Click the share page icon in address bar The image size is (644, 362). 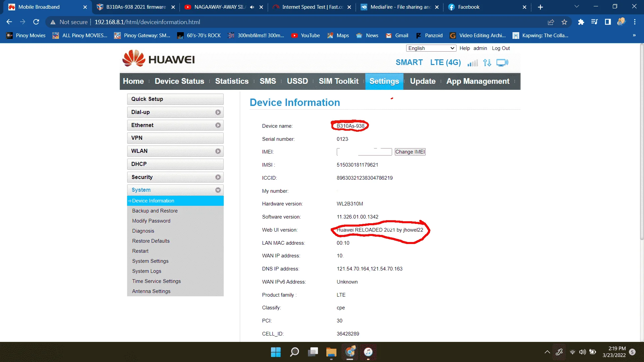click(x=551, y=22)
